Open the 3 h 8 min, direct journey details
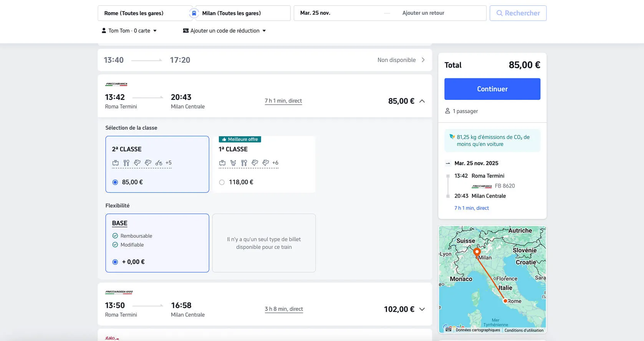 coord(284,309)
